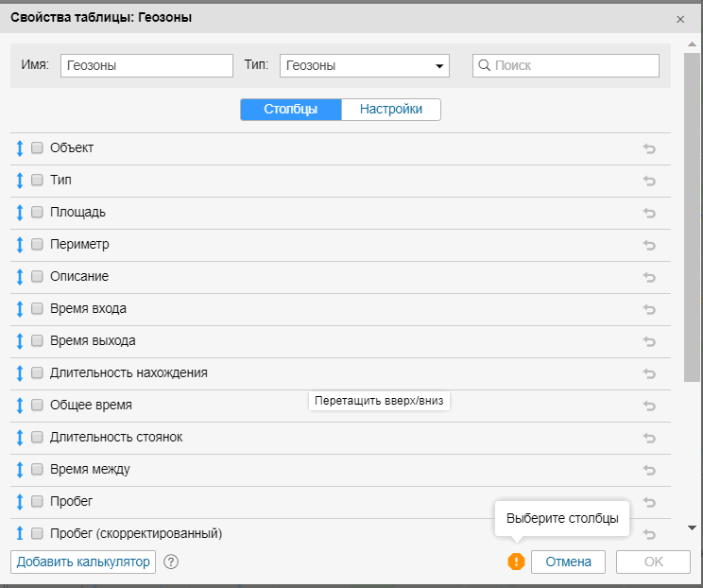Click the reset arrow icon for Тип row

[x=649, y=181]
